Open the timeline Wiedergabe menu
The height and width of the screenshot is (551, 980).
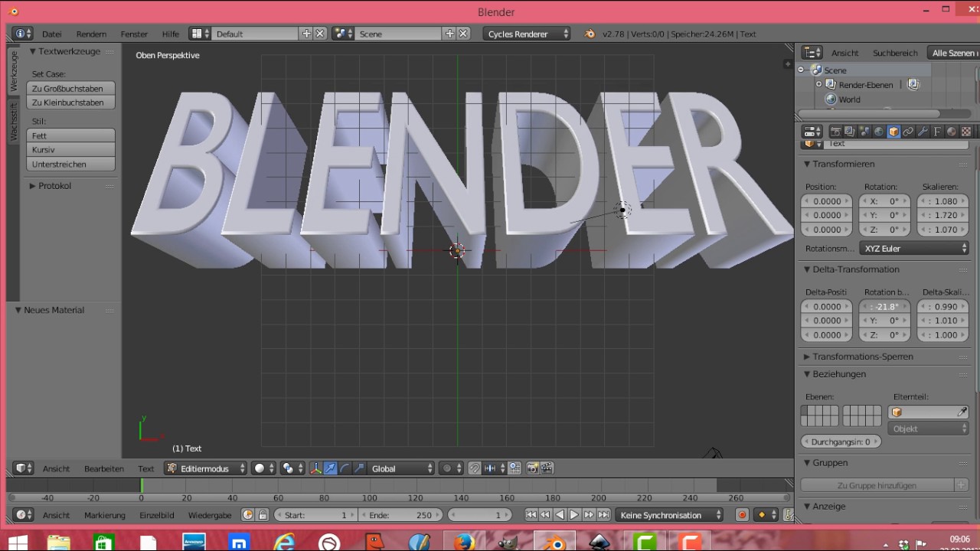(x=210, y=515)
